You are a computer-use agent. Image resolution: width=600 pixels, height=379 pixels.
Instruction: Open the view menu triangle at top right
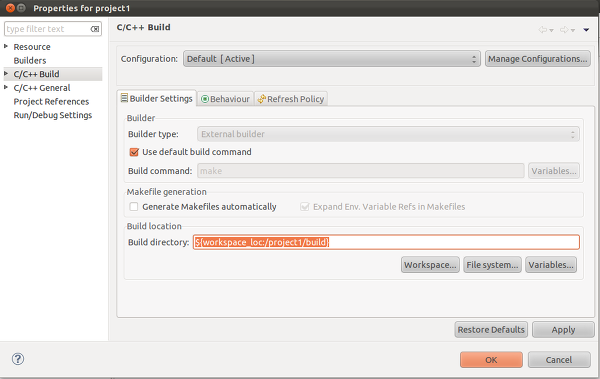[x=586, y=30]
